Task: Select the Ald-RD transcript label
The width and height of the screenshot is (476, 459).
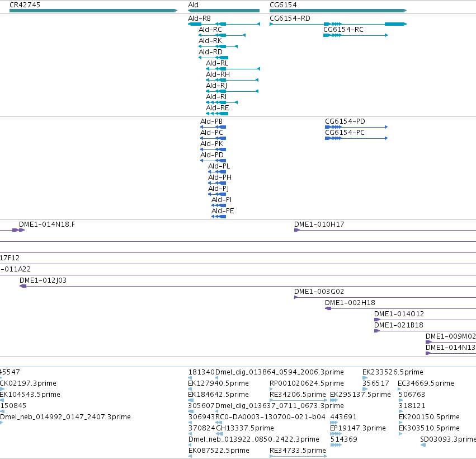Action: pos(210,52)
